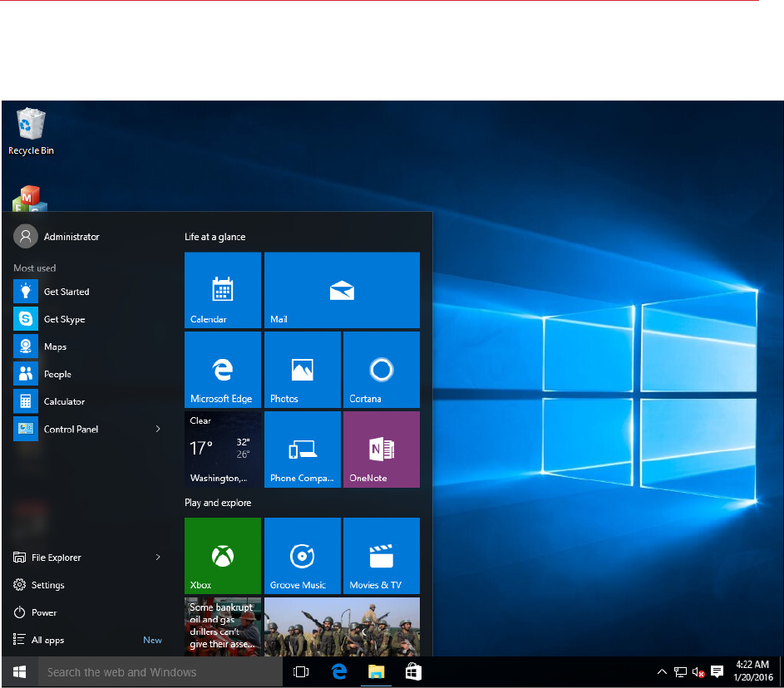Expand the File Explorer jump list arrow
The width and height of the screenshot is (784, 688).
pyautogui.click(x=158, y=558)
